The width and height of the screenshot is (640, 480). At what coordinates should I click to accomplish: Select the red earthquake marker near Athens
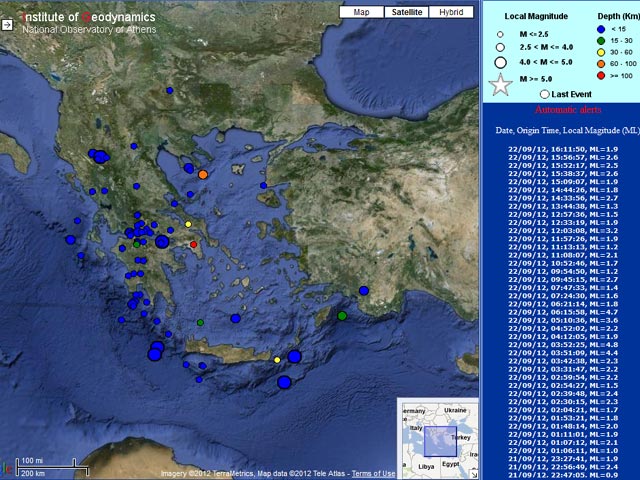click(x=194, y=244)
